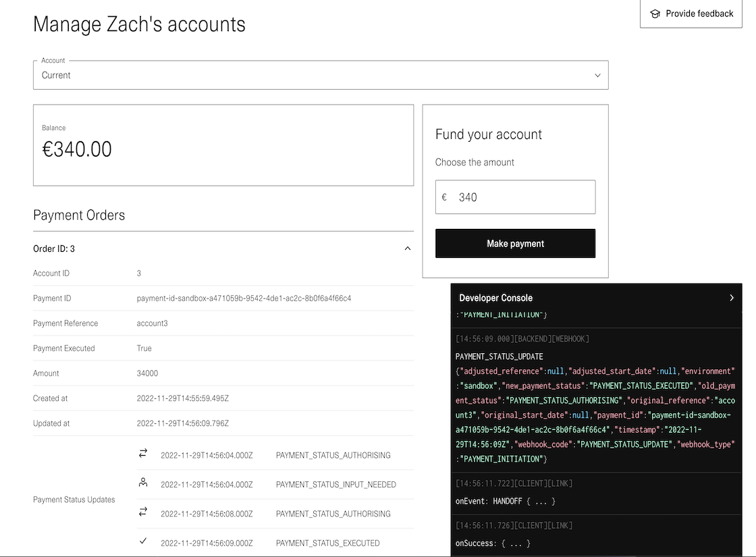Collapse the Developer Console panel using chevron
The image size is (756, 557).
[732, 298]
